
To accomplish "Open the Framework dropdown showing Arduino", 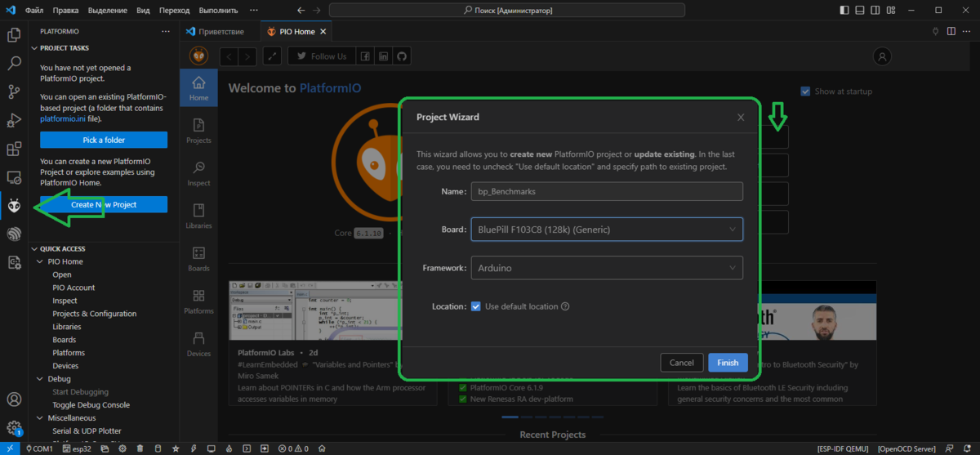I will pyautogui.click(x=607, y=268).
